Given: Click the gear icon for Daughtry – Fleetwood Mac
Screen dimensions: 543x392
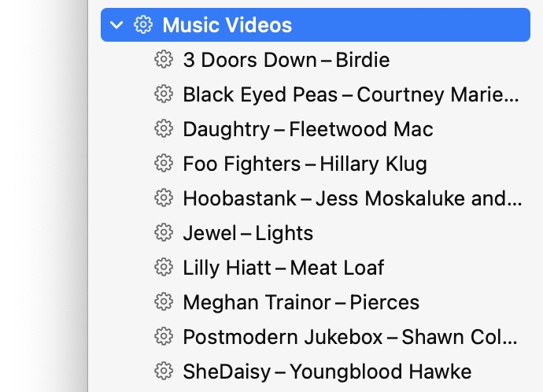Looking at the screenshot, I should click(x=163, y=129).
